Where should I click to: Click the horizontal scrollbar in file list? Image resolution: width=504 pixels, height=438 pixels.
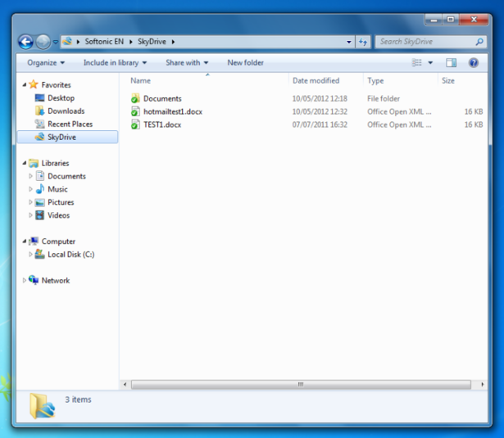tap(299, 383)
